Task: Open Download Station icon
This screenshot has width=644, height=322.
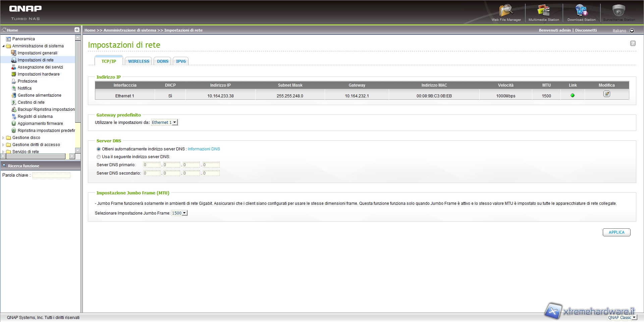Action: [581, 12]
